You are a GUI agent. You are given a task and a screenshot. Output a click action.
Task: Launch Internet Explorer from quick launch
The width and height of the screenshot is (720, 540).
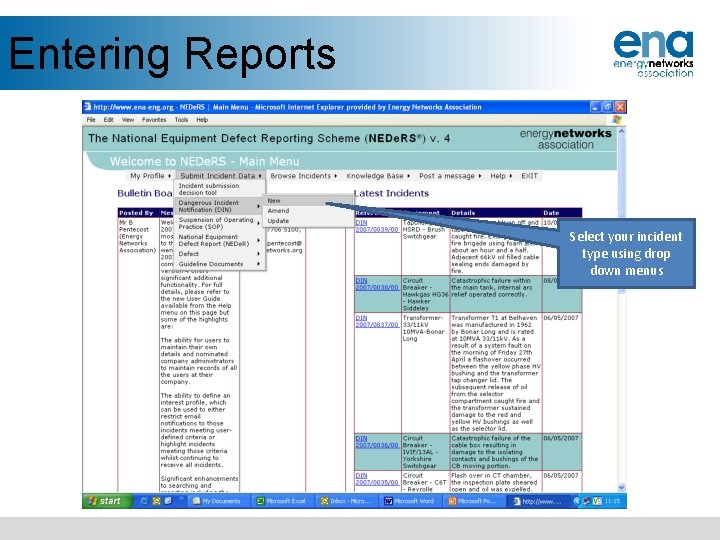144,501
